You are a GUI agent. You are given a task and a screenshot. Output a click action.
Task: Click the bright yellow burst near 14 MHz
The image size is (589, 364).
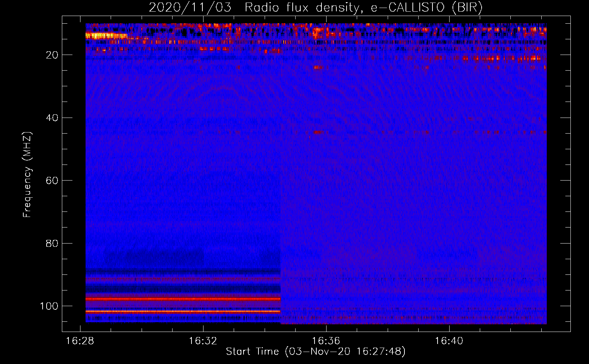[106, 36]
